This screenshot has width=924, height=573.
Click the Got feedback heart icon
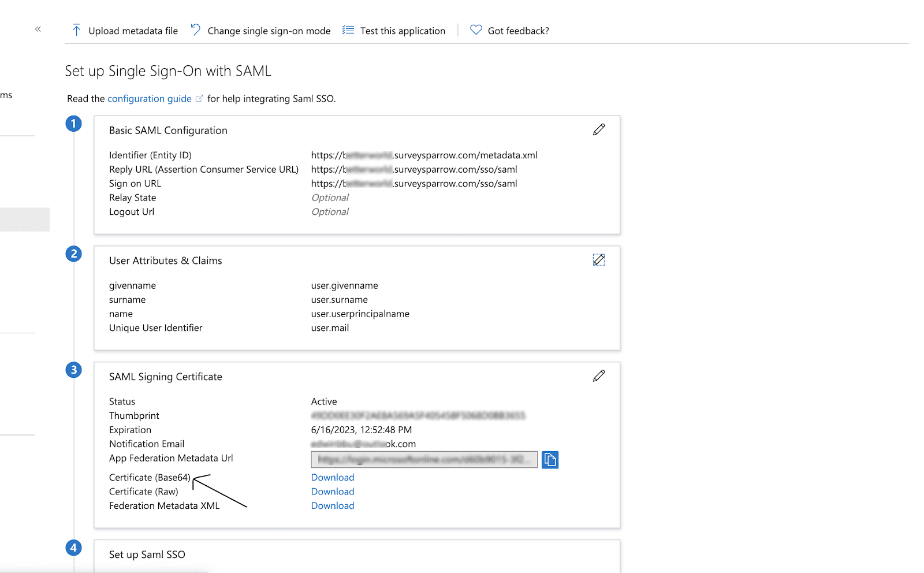coord(476,29)
